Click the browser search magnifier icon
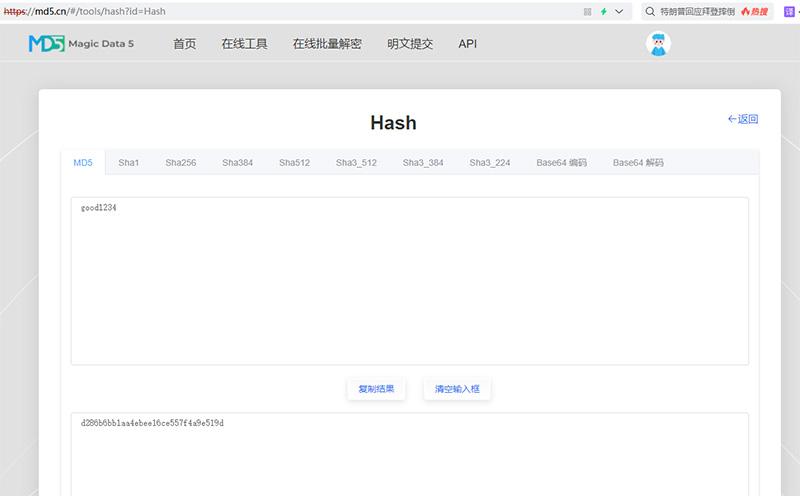Image resolution: width=800 pixels, height=496 pixels. (x=649, y=11)
